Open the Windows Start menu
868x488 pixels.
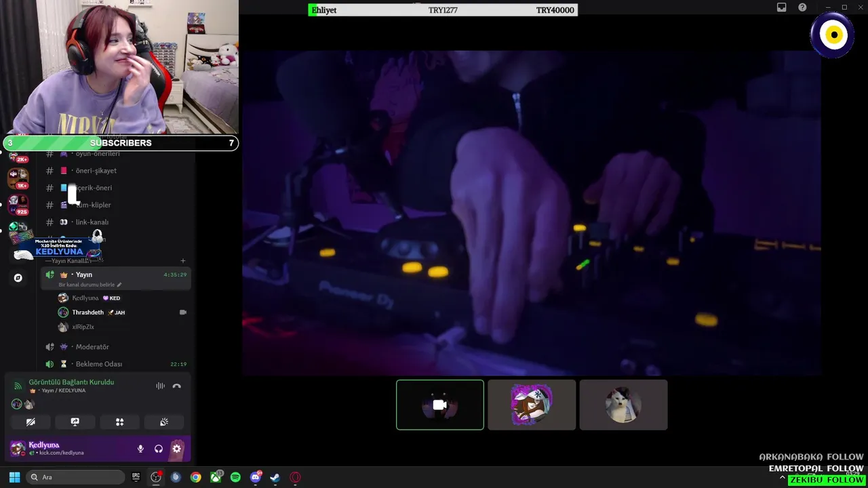point(14,477)
